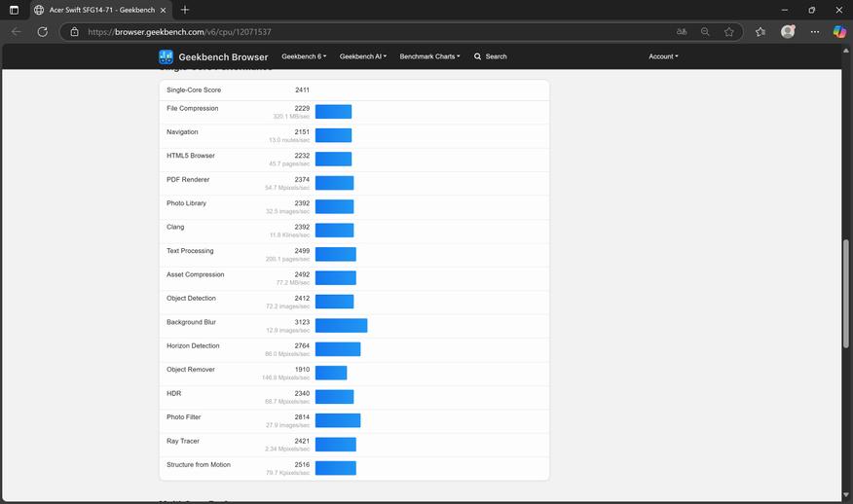Open a new tab with plus icon

(x=185, y=10)
